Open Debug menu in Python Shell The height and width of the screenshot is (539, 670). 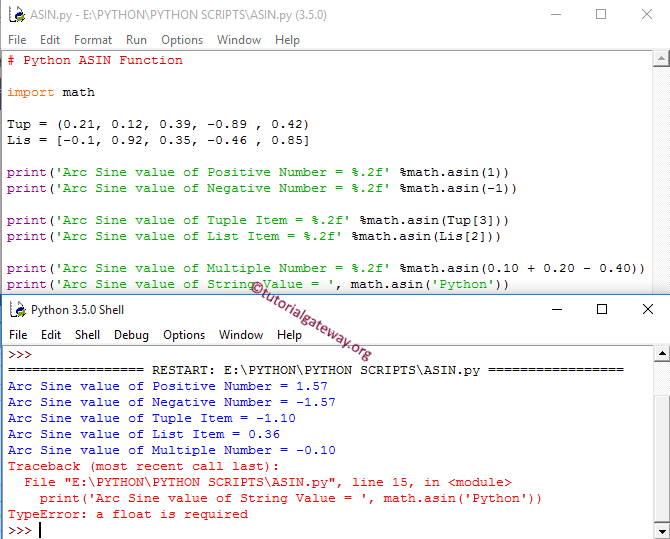point(131,335)
